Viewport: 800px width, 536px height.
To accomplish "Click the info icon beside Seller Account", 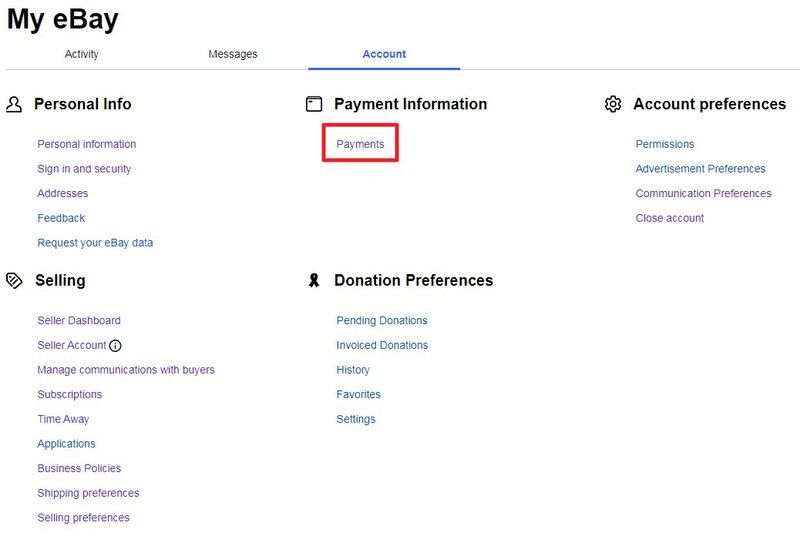I will (x=115, y=346).
